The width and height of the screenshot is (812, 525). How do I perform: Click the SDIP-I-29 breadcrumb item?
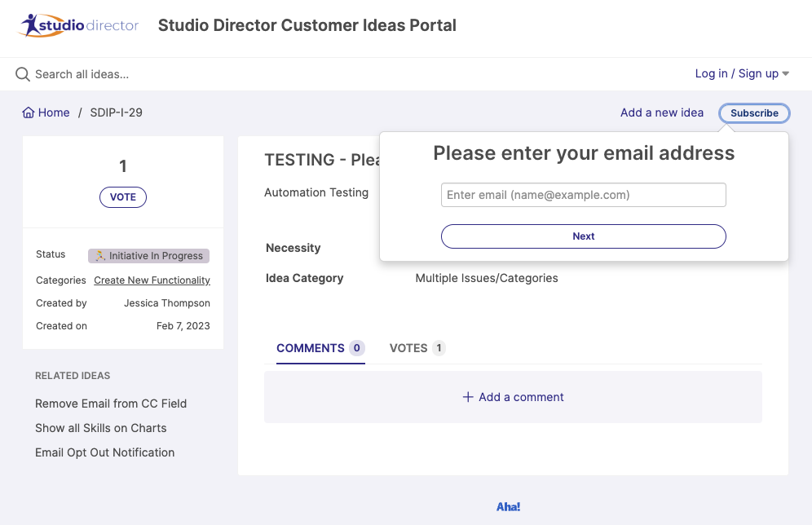[x=114, y=112]
